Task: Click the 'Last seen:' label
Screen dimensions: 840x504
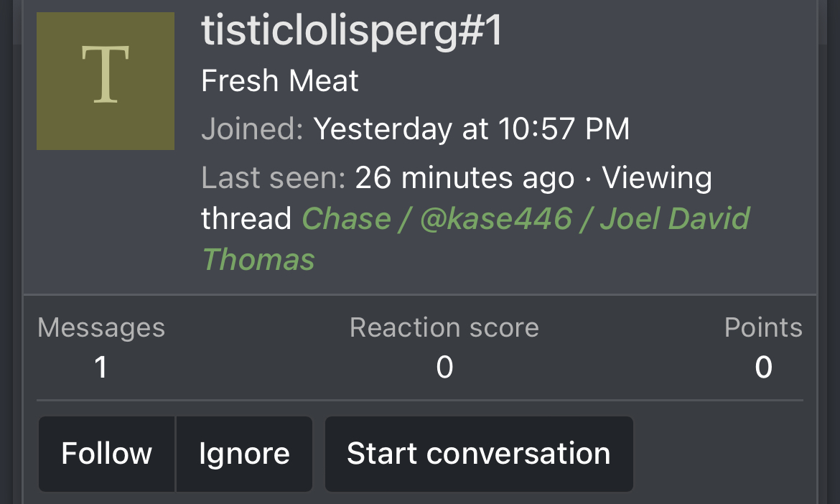Action: 274,177
